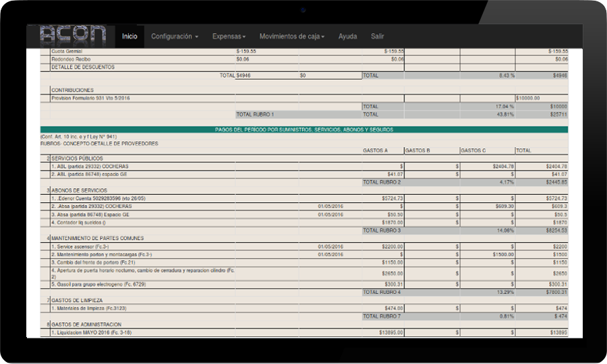Select the green Pagos del período header bar

[x=303, y=129]
